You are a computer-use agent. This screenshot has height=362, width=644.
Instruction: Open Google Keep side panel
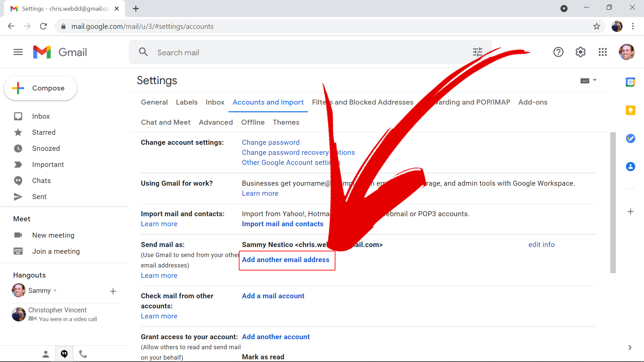(630, 110)
